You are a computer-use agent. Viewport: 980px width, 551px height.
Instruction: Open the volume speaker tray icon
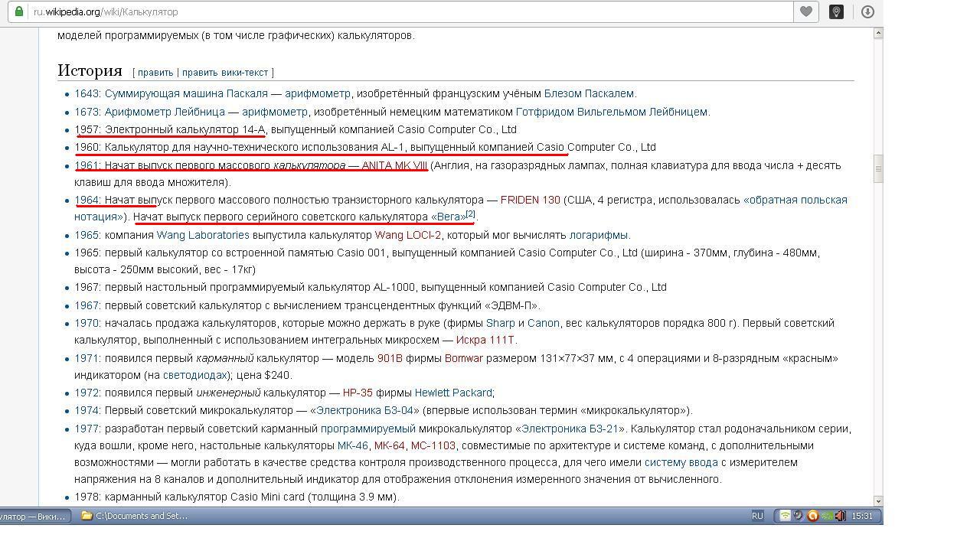point(840,516)
